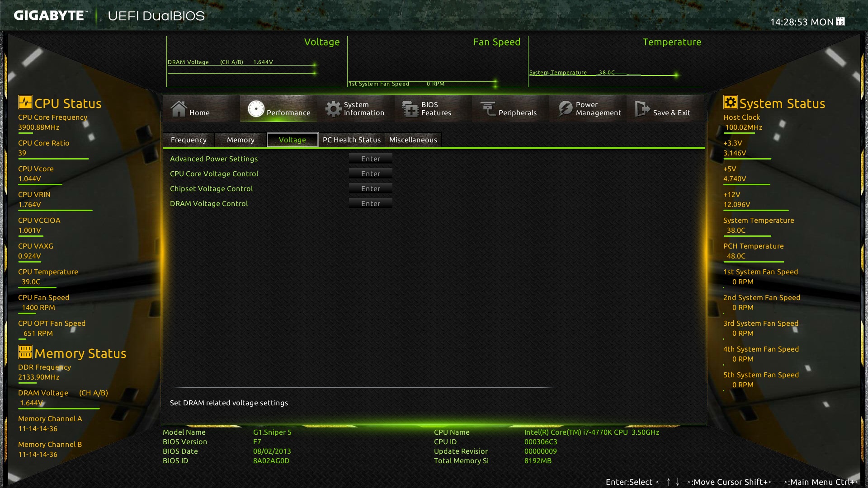Click the CPU VRIN 1.764V reading
The width and height of the screenshot is (868, 488).
coord(29,205)
